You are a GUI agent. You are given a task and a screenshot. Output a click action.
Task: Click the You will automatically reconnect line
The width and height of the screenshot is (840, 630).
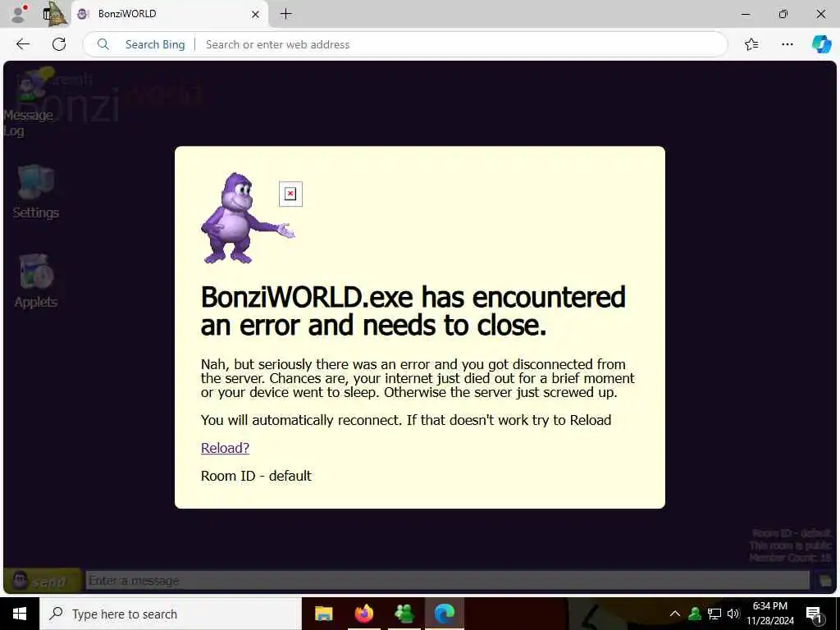pyautogui.click(x=406, y=420)
